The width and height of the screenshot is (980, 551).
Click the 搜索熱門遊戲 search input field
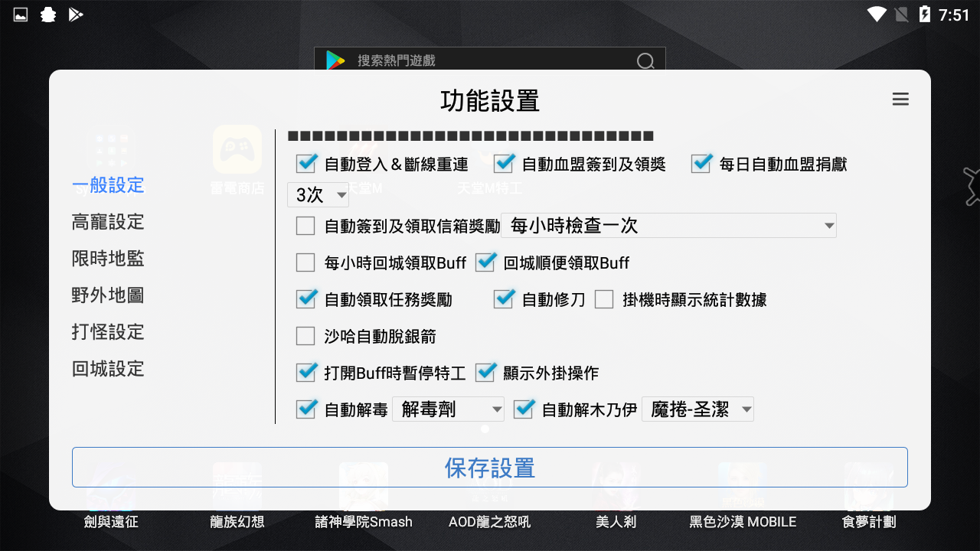tap(459, 60)
